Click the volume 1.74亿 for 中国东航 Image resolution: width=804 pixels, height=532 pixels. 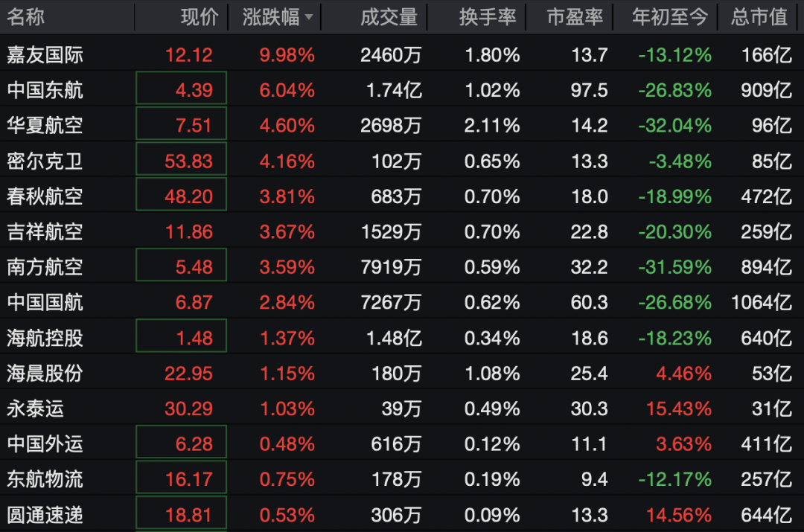(x=394, y=90)
